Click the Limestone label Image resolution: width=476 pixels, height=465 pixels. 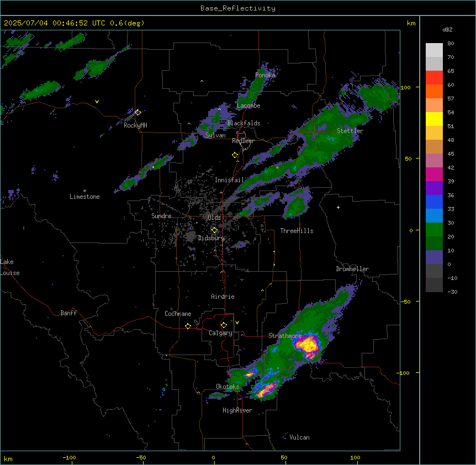(84, 197)
